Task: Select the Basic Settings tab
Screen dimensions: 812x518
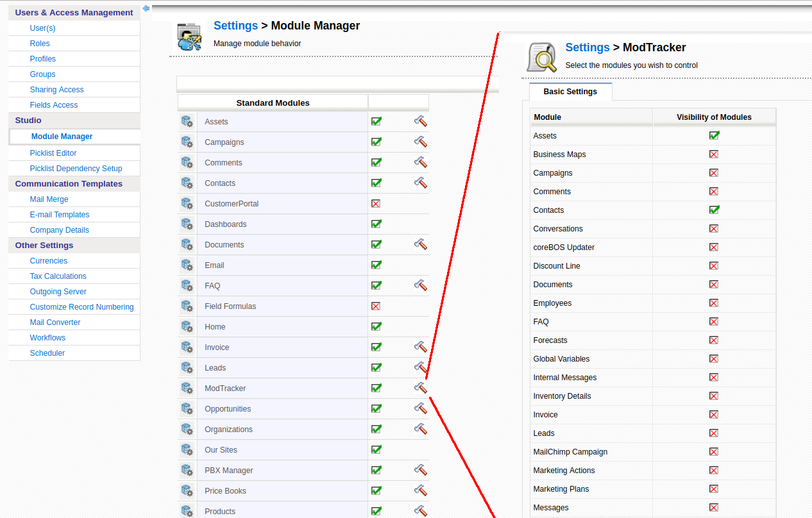Action: [x=570, y=92]
